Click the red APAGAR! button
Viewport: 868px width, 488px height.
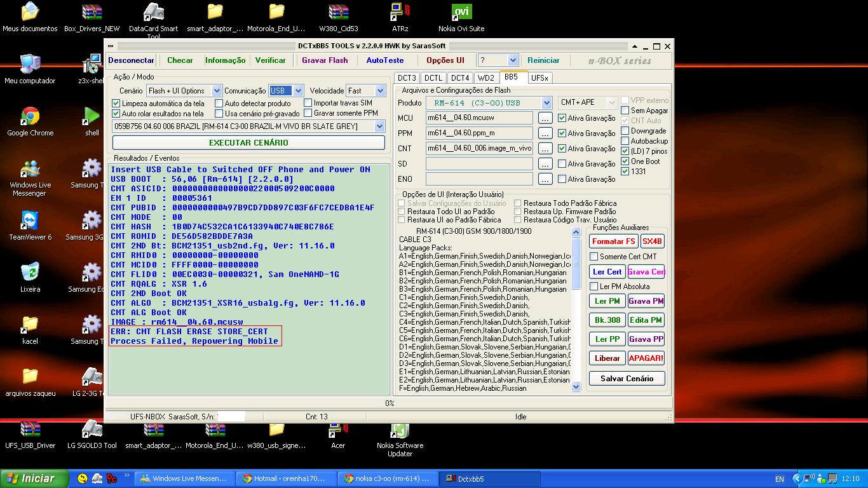646,358
